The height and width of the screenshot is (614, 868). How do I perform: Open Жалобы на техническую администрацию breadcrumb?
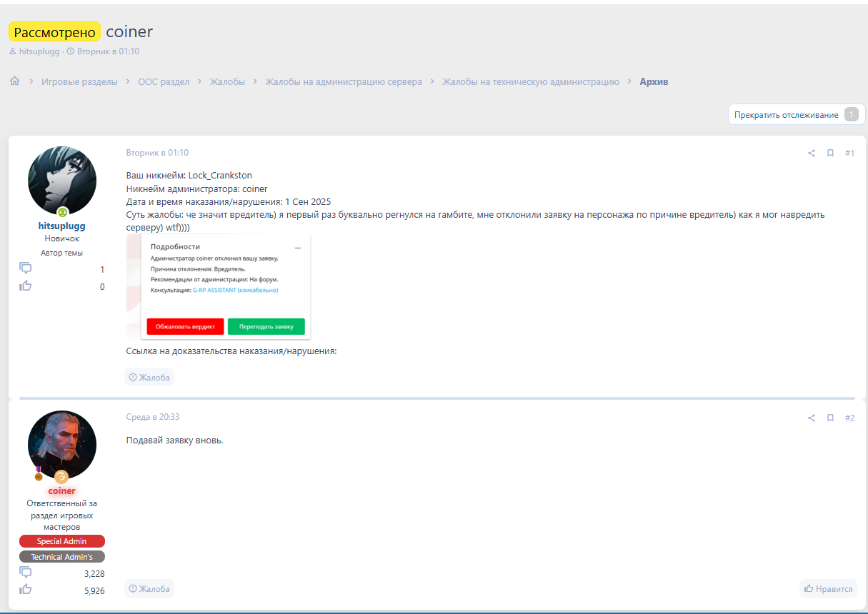coord(530,81)
